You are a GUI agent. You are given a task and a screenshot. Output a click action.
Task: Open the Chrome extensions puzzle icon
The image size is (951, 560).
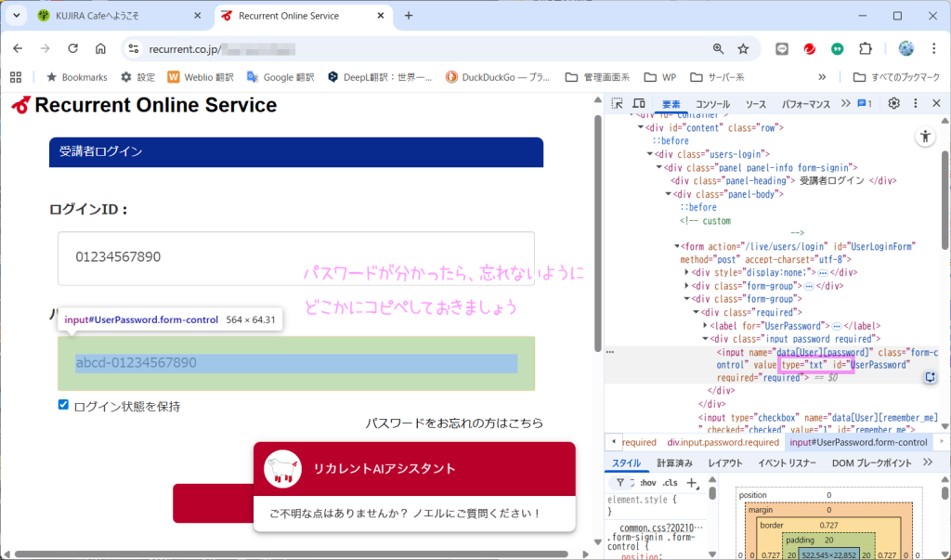(866, 48)
